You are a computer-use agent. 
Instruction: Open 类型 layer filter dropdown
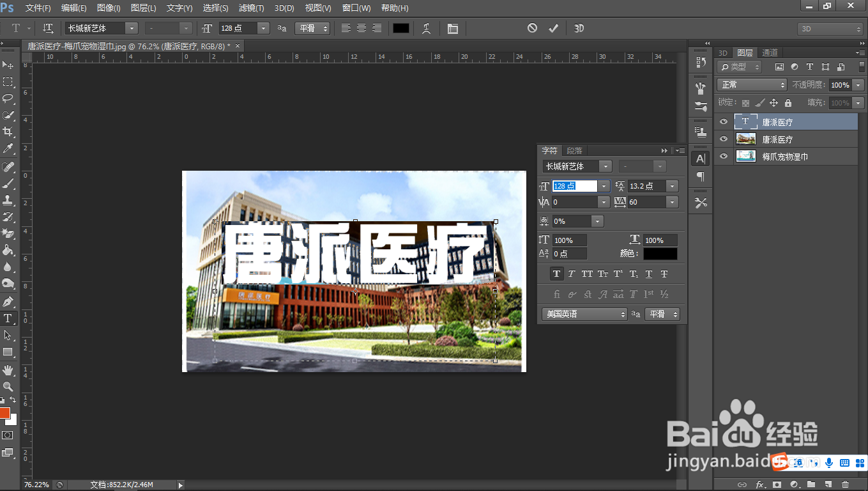(x=740, y=66)
